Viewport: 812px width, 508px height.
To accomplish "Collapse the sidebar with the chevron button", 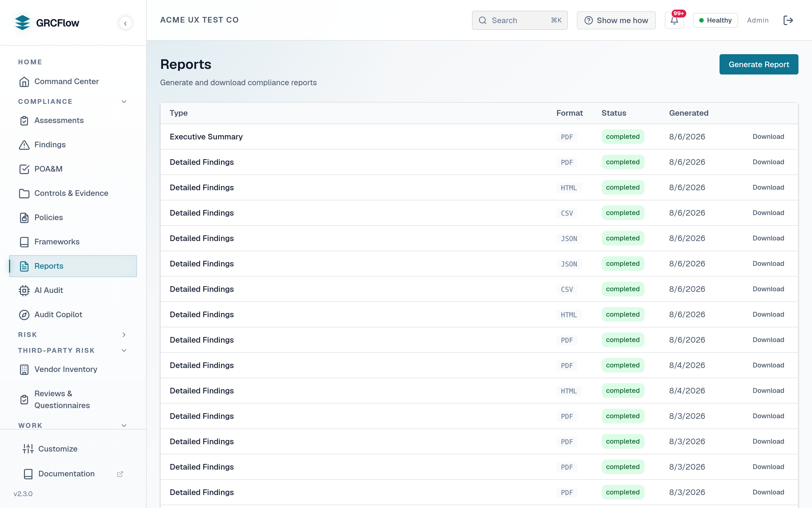I will coord(125,23).
